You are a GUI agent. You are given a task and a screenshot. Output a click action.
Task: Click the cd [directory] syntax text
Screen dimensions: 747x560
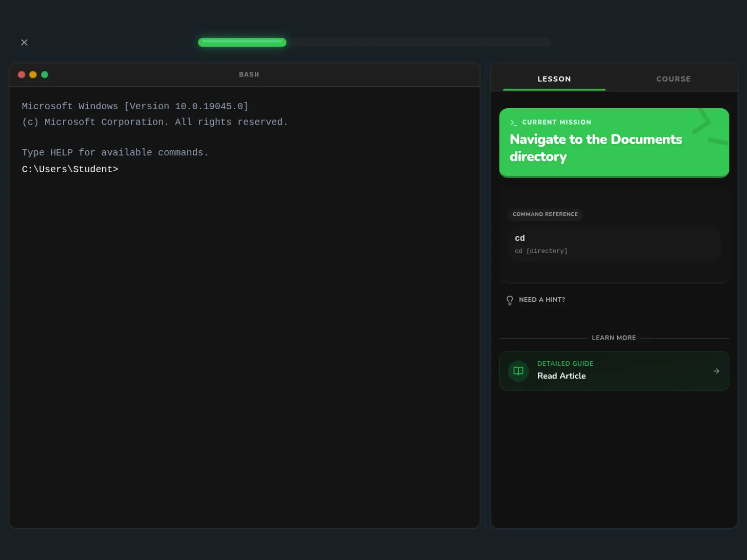[541, 251]
